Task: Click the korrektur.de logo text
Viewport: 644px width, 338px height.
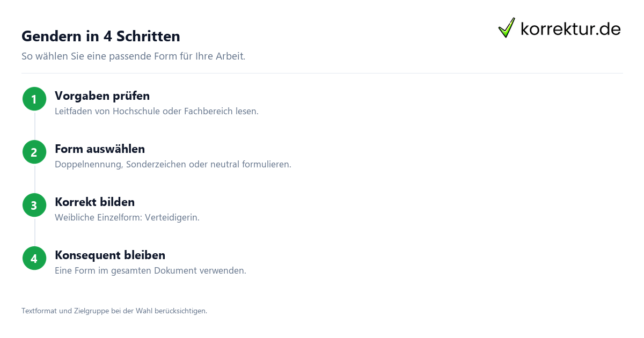Action: [570, 29]
